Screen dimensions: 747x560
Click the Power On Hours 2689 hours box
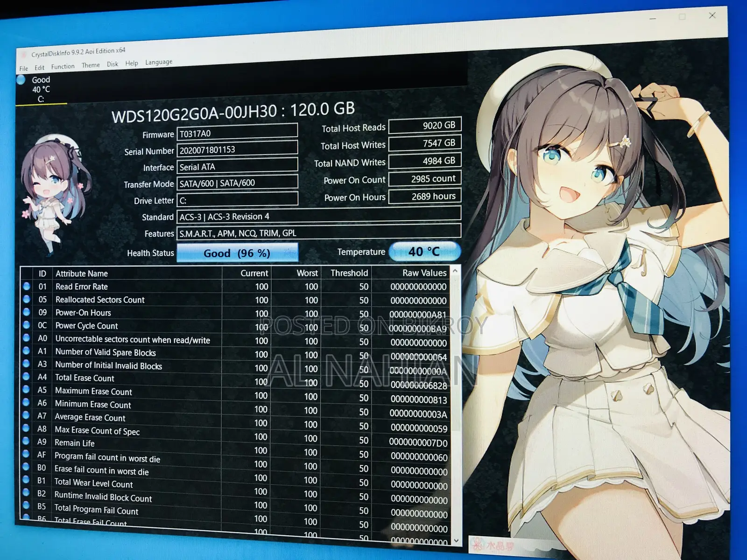click(425, 196)
